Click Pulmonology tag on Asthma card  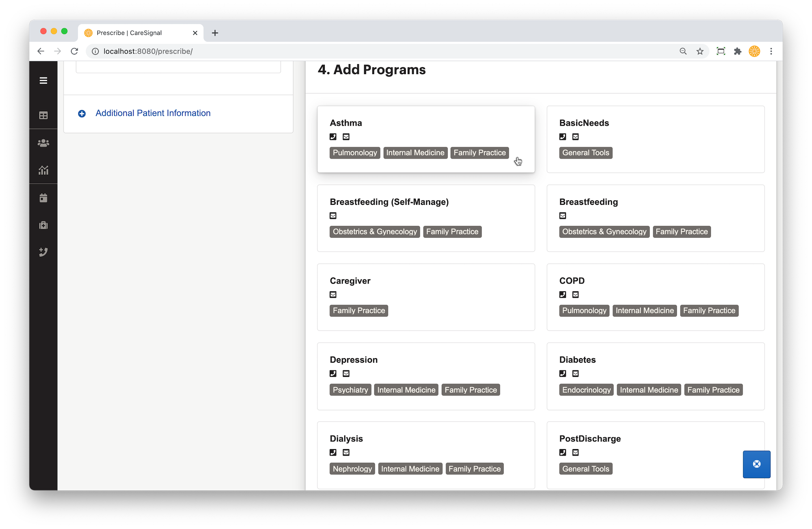coord(355,153)
